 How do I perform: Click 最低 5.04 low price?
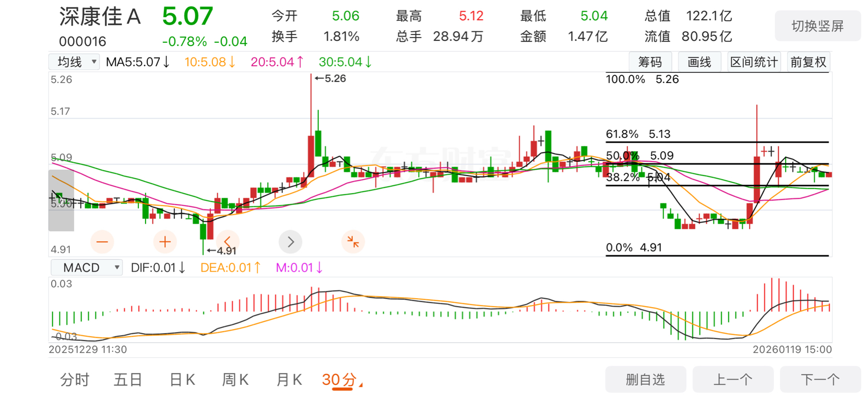pos(564,16)
